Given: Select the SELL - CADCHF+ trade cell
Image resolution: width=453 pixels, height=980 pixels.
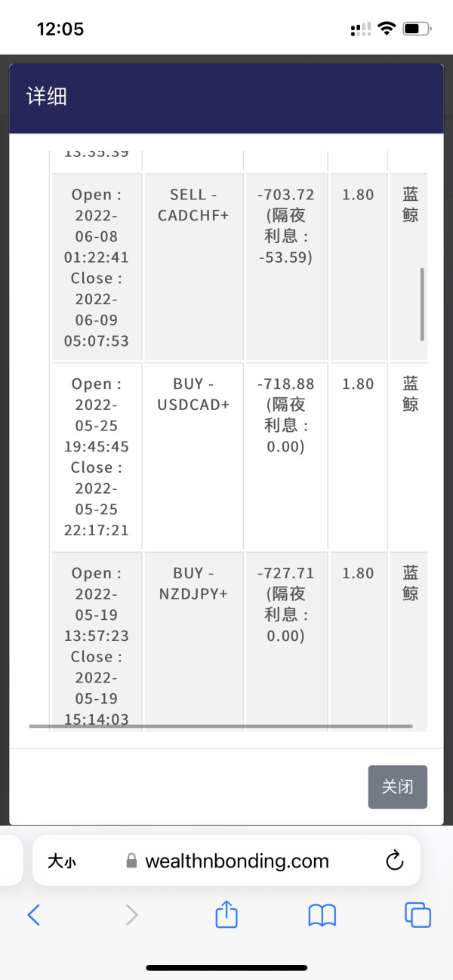Looking at the screenshot, I should coord(193,205).
